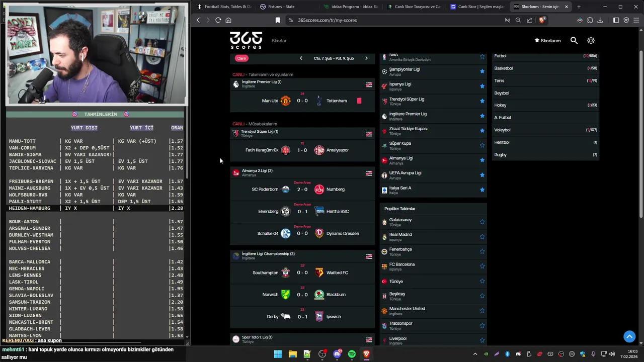Select Voleybol in sports list
Viewport: 644px width, 362px height.
[545, 130]
